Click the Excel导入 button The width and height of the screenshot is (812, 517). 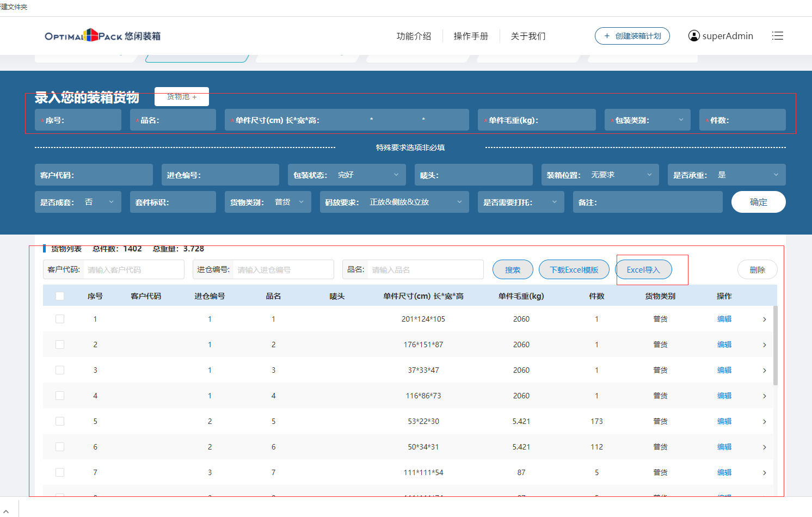[643, 269]
